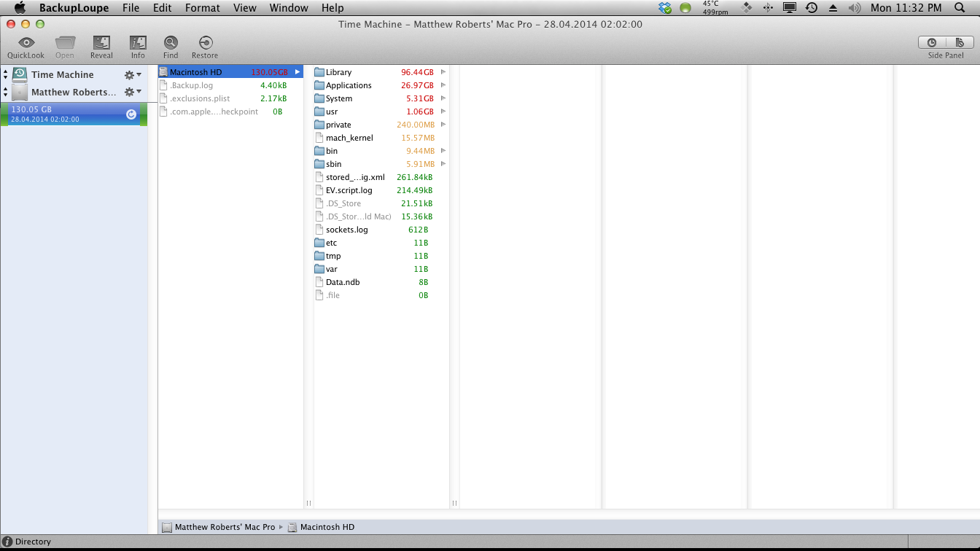
Task: Click the QuickLook eye icon
Action: pos(26,43)
